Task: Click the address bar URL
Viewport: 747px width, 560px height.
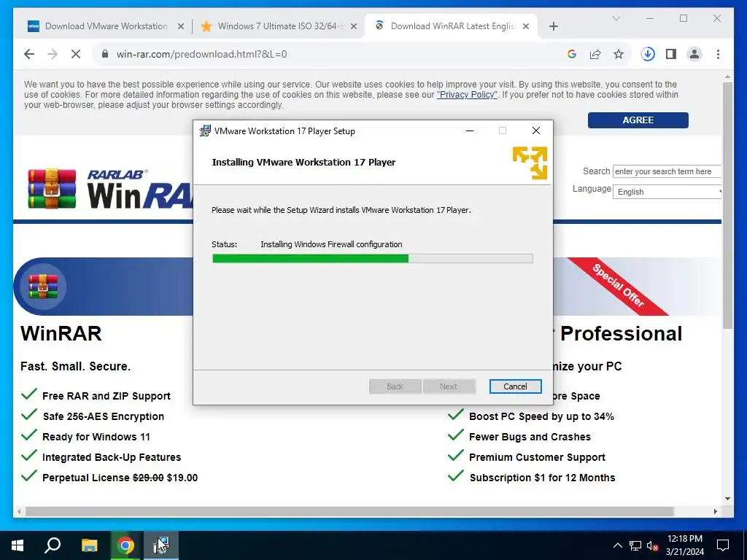Action: click(201, 54)
